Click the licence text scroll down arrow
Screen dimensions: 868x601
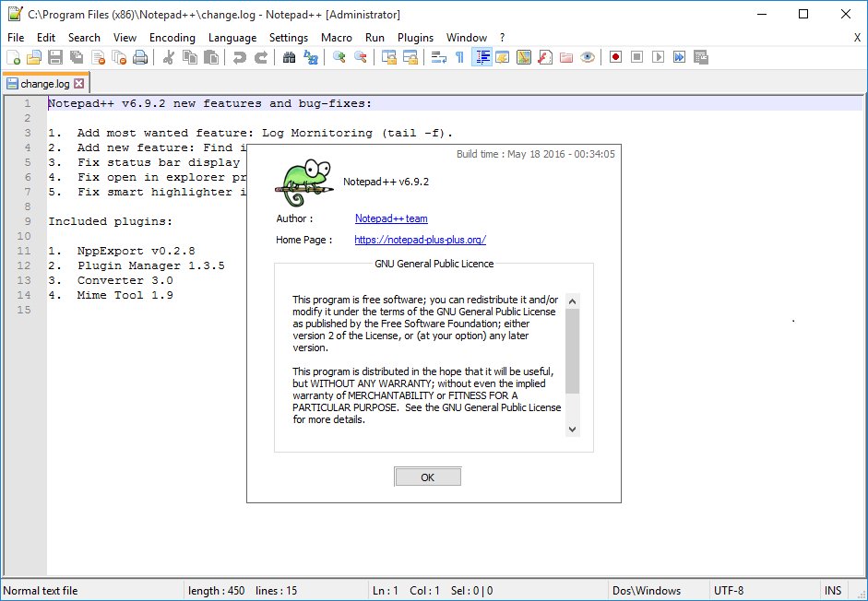(x=573, y=429)
